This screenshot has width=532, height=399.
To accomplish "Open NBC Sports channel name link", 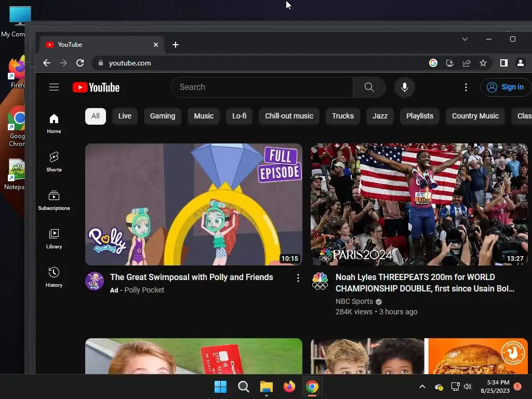I will [x=354, y=301].
